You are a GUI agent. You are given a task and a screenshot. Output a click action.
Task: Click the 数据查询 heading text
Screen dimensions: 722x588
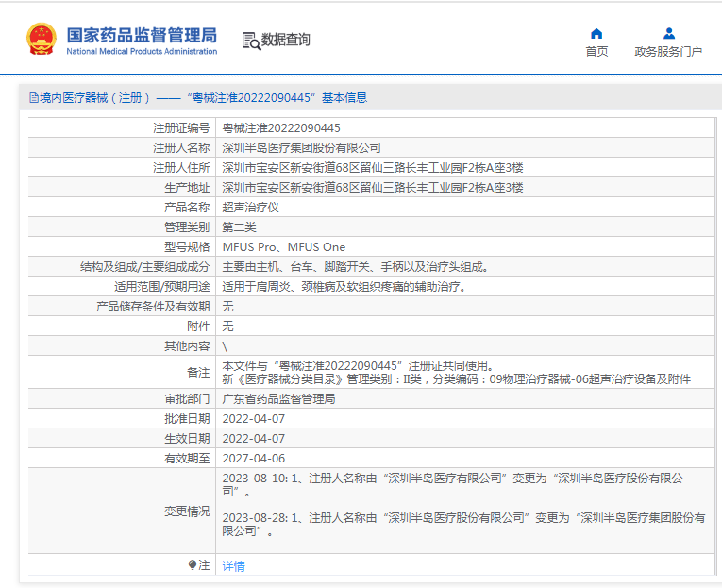(x=285, y=40)
